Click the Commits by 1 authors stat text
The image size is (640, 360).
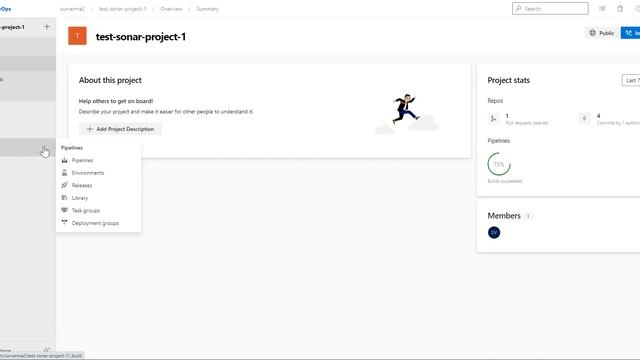pyautogui.click(x=618, y=123)
